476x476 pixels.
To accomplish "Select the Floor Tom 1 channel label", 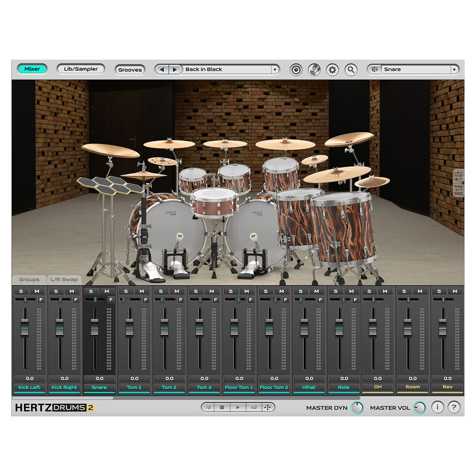I will click(239, 388).
